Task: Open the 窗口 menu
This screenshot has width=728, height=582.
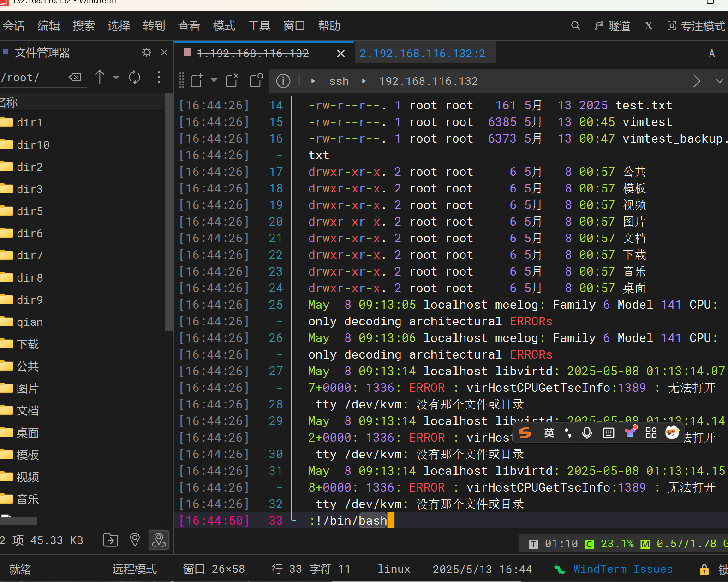Action: [x=294, y=26]
